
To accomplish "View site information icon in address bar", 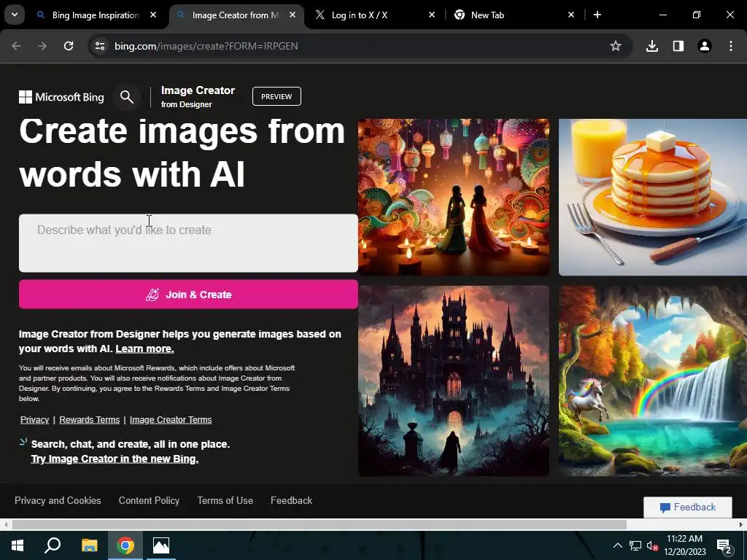I will pos(100,46).
